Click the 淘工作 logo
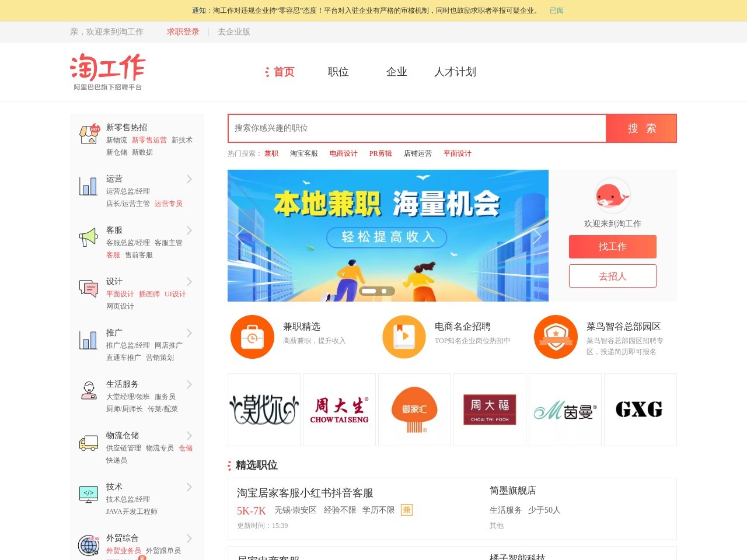Viewport: 747px width, 560px height. click(x=108, y=71)
